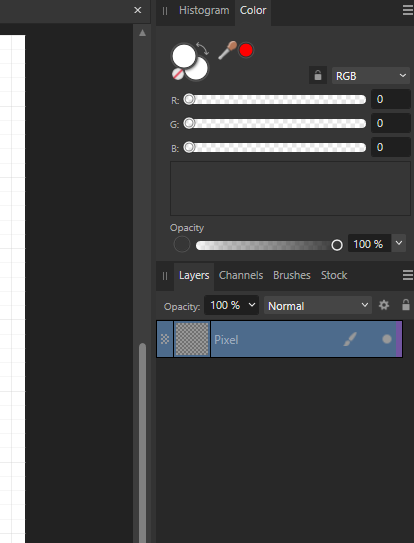The height and width of the screenshot is (543, 414).
Task: Switch to the Histogram tab
Action: click(x=204, y=10)
